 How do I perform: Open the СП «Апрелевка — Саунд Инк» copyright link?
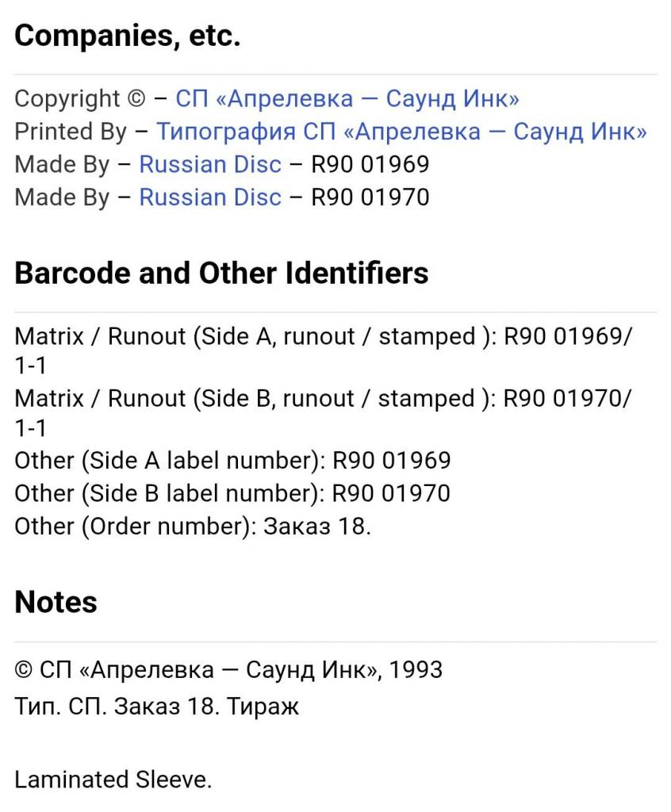[x=347, y=99]
